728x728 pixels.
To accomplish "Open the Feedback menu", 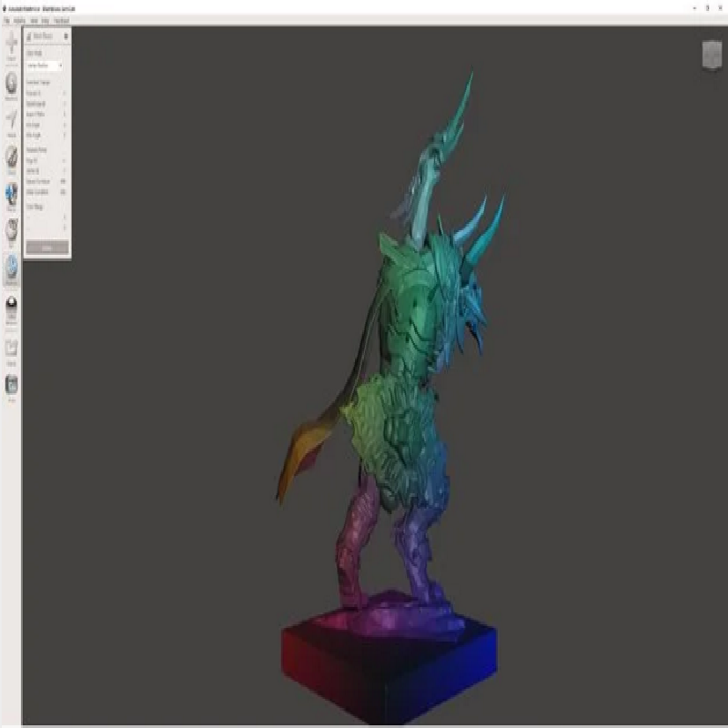I will pyautogui.click(x=62, y=19).
